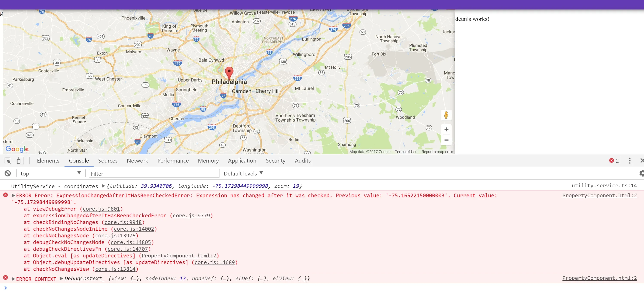Switch to the Network tab
This screenshot has width=644, height=296.
tap(137, 161)
